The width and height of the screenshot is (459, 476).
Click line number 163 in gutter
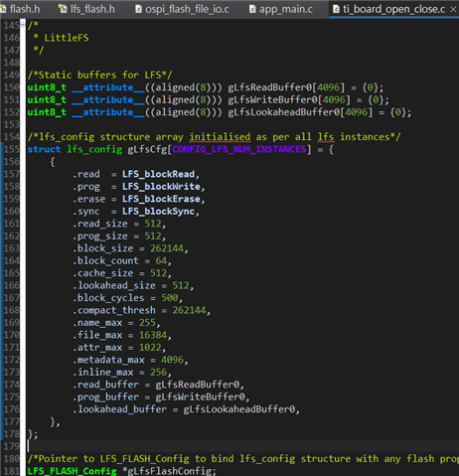(11, 248)
